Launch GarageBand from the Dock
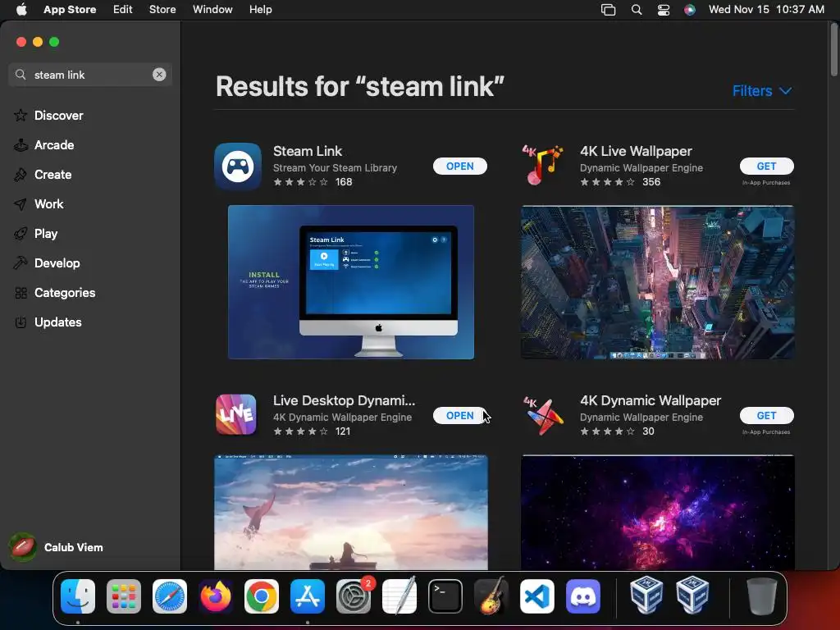Image resolution: width=840 pixels, height=630 pixels. pyautogui.click(x=491, y=596)
